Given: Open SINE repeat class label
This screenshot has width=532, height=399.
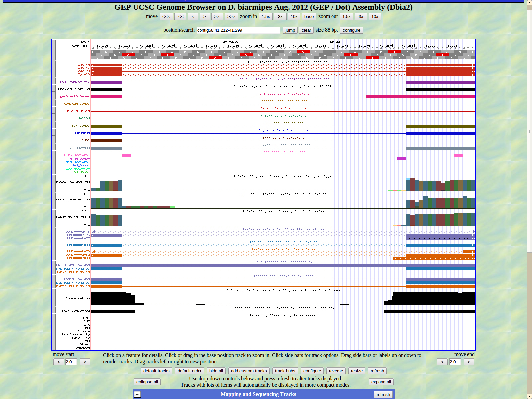Looking at the screenshot, I should [86, 318].
